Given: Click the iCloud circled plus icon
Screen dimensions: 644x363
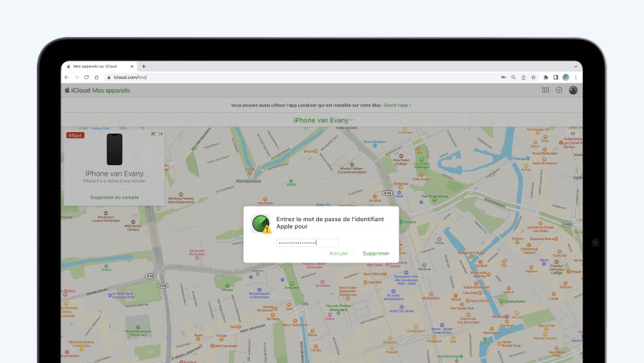Looking at the screenshot, I should pyautogui.click(x=559, y=90).
